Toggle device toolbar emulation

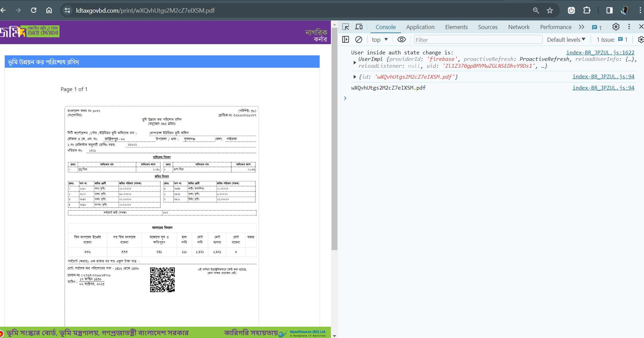pyautogui.click(x=359, y=27)
